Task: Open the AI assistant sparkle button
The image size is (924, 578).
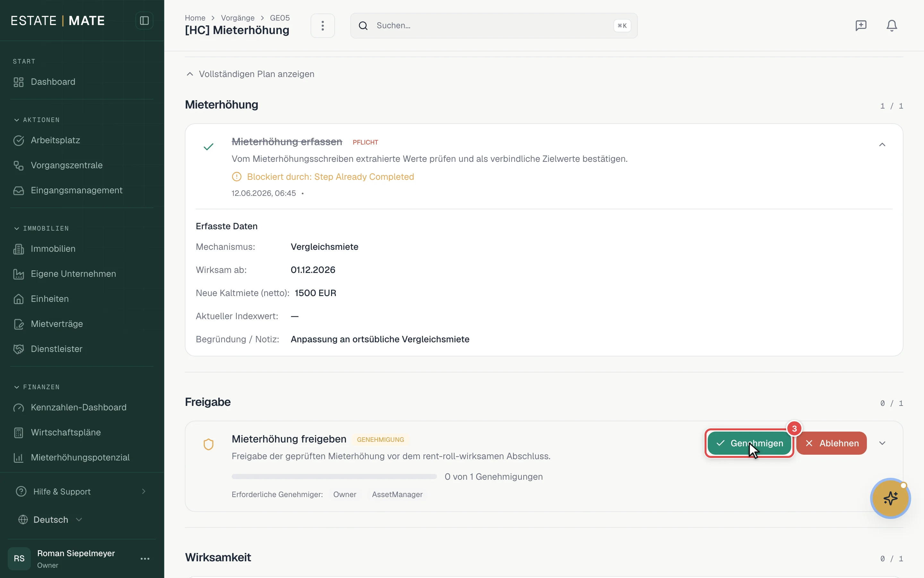Action: tap(890, 498)
